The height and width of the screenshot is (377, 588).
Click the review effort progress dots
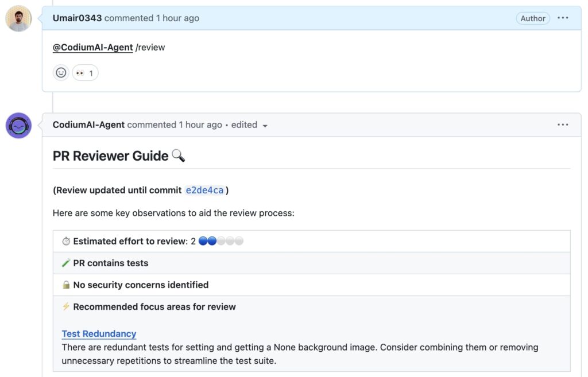tap(221, 240)
